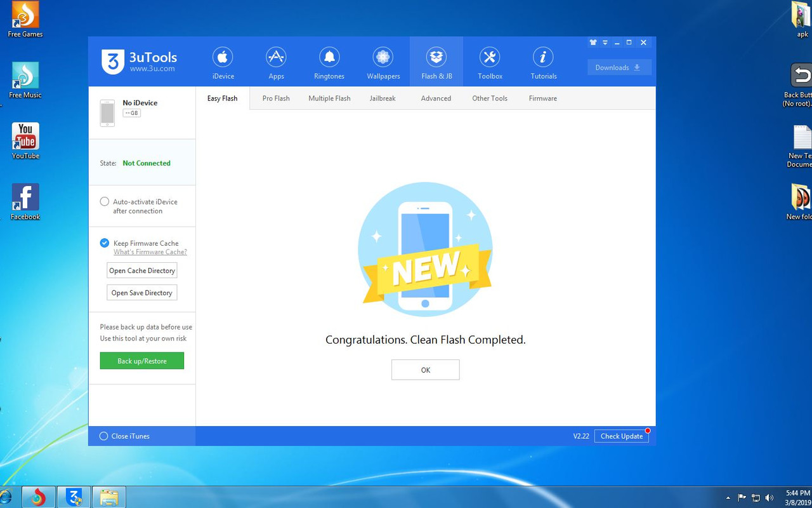This screenshot has width=812, height=508.
Task: Switch to the Multiple Flash tab
Action: point(329,98)
